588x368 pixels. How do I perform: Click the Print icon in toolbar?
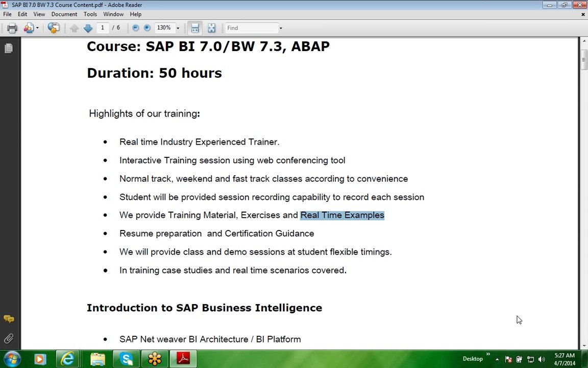pos(12,28)
